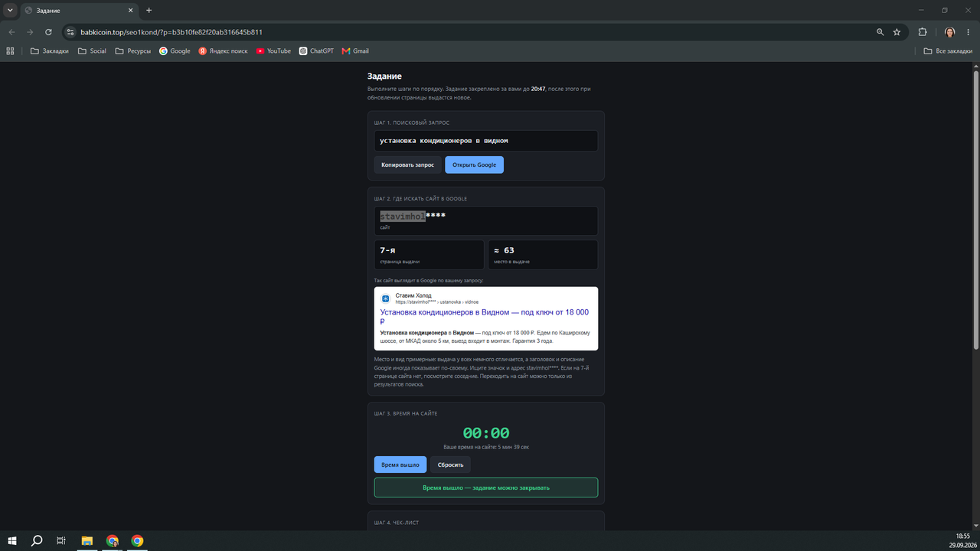The image size is (980, 551).
Task: View site information icon in address bar
Action: pos(70,32)
